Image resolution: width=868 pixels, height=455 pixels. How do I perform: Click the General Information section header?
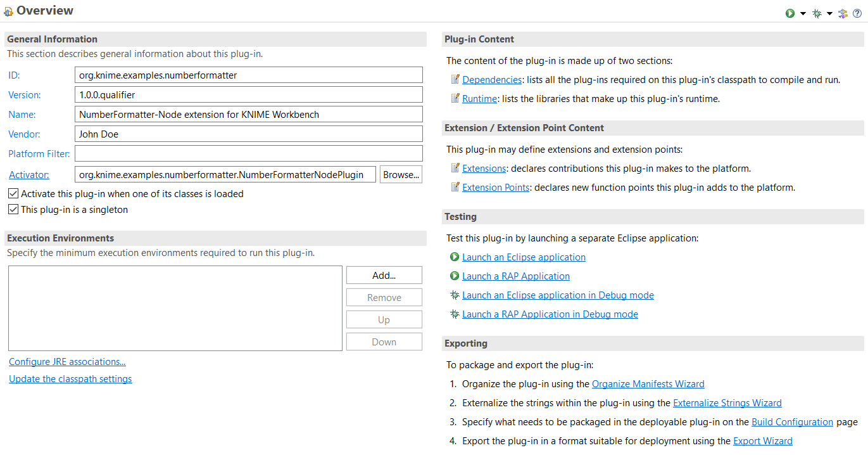pos(215,39)
